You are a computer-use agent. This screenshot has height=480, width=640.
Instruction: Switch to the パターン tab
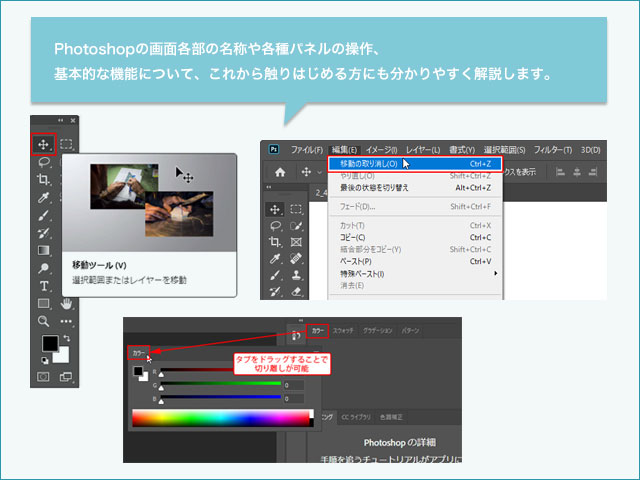[410, 331]
